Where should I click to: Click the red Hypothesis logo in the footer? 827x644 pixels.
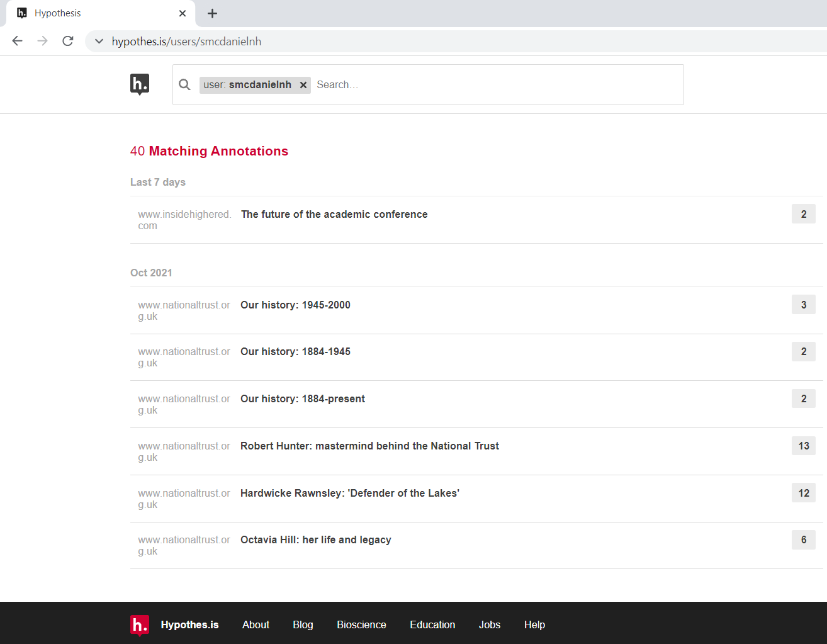139,624
